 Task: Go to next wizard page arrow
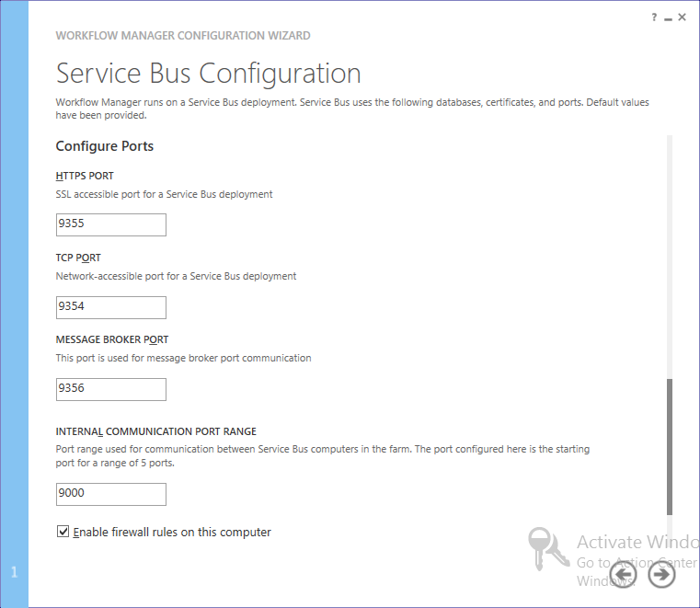[661, 575]
